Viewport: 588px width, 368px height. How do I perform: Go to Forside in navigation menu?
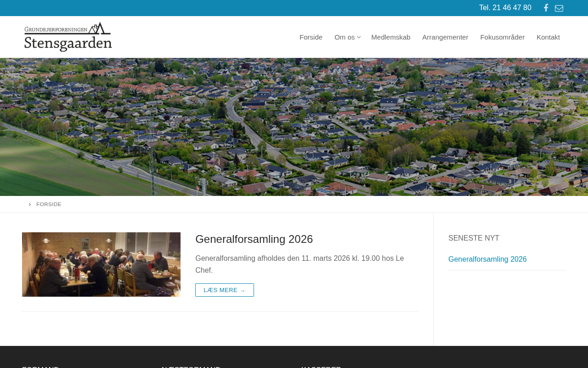click(x=311, y=37)
